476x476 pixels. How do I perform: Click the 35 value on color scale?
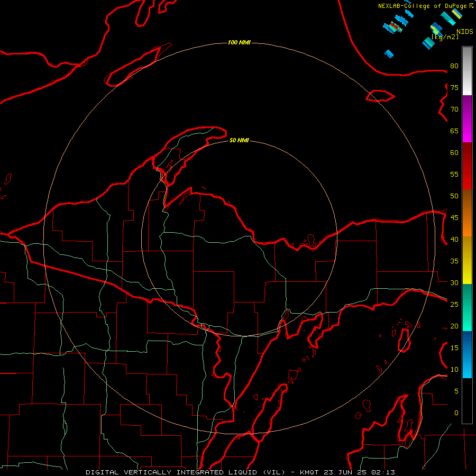454,261
